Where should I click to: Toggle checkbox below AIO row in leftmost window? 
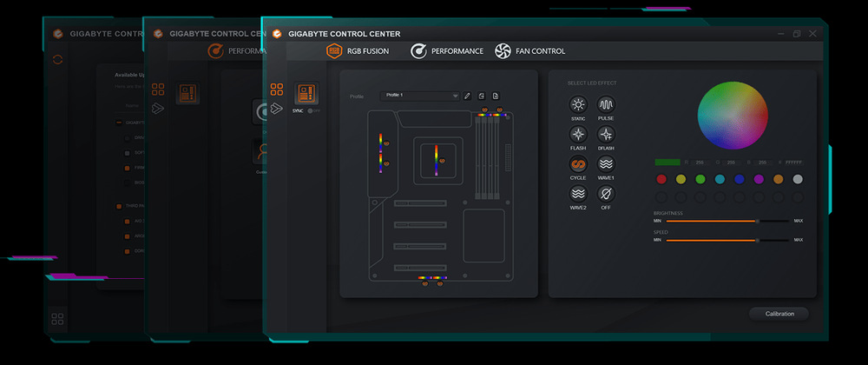point(127,236)
